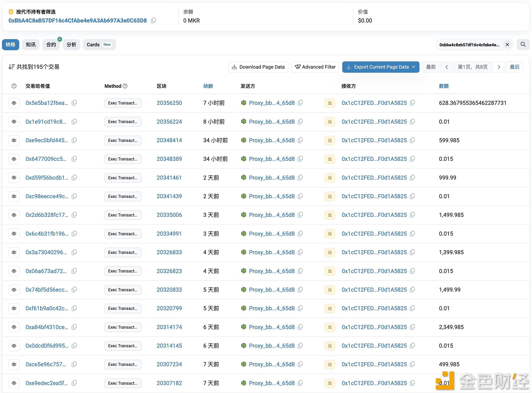The width and height of the screenshot is (532, 393).
Task: Click the help icon in table header
Action: 14,86
